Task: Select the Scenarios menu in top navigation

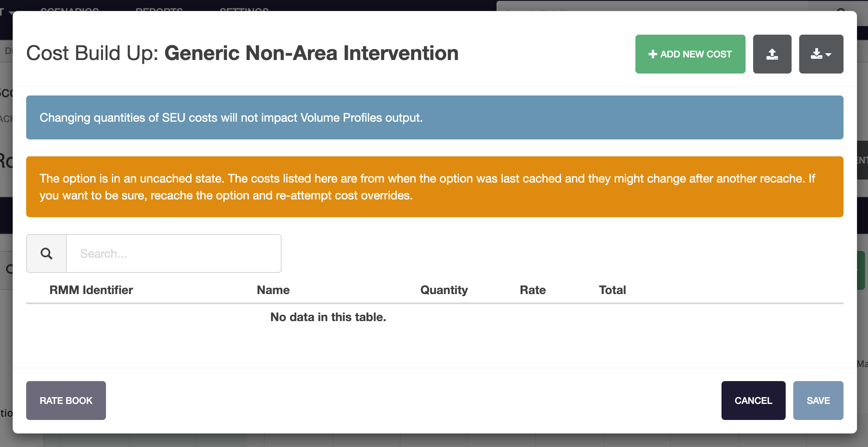Action: pos(70,8)
